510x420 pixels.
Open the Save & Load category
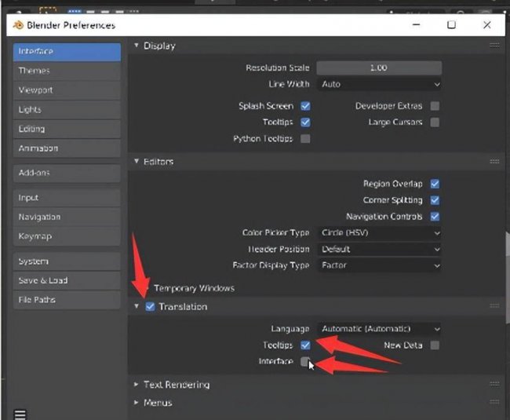pos(67,280)
